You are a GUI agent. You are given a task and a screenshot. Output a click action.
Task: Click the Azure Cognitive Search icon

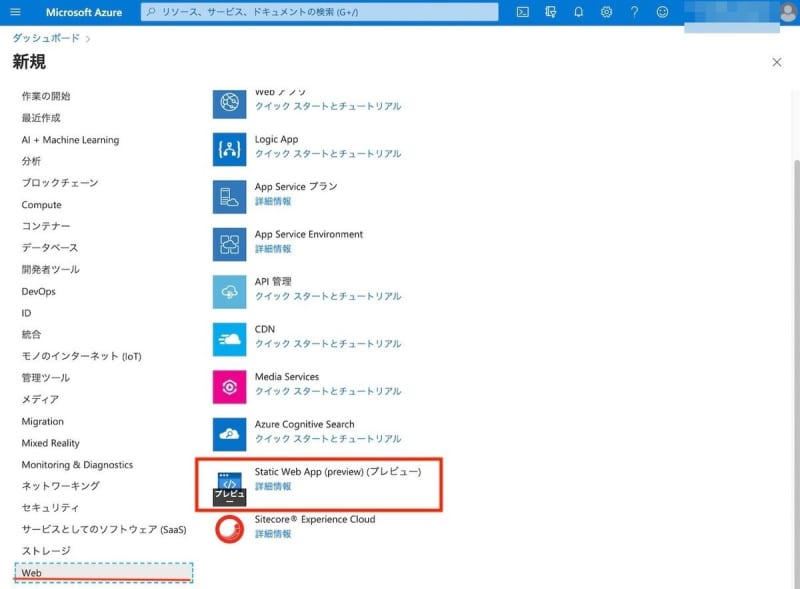(x=229, y=434)
